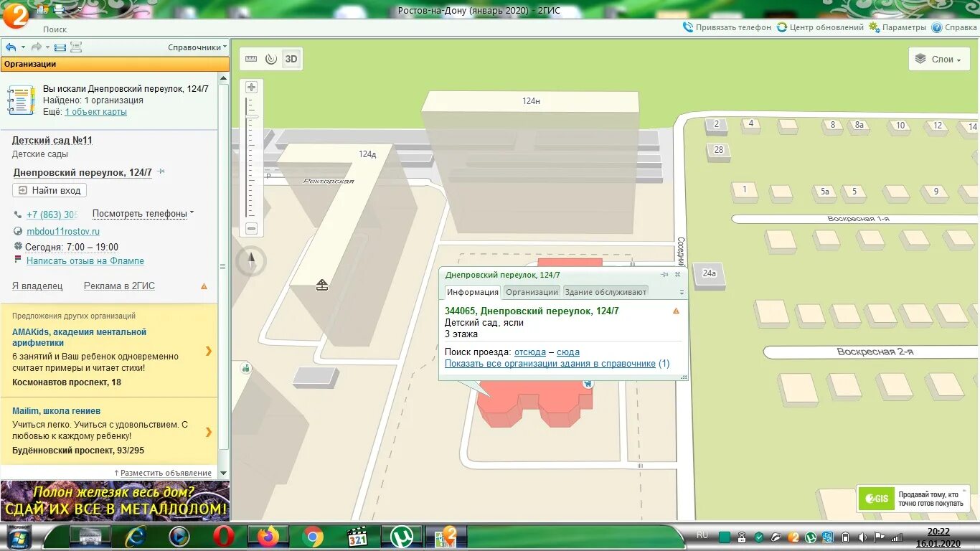This screenshot has width=980, height=551.
Task: Click the scroll-list icon next to list view
Action: coord(76,47)
